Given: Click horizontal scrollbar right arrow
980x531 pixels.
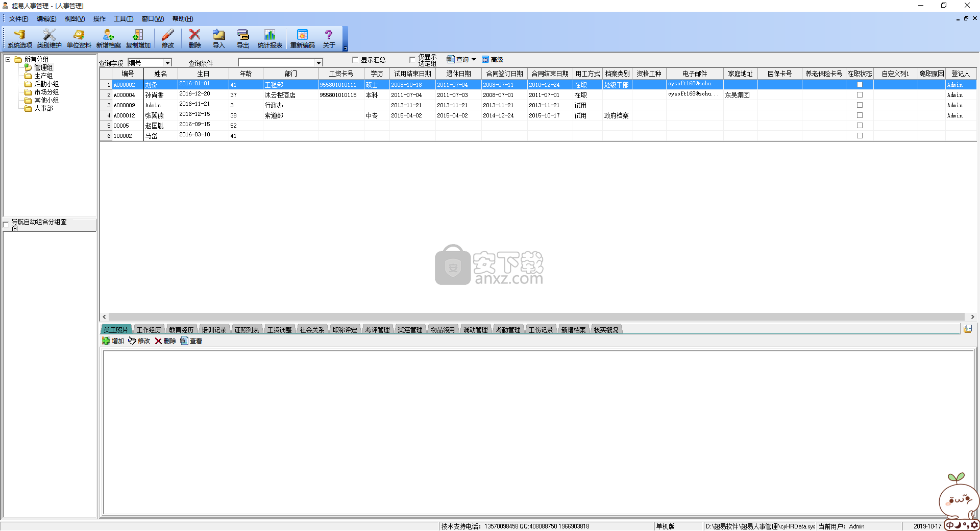Looking at the screenshot, I should coord(972,317).
